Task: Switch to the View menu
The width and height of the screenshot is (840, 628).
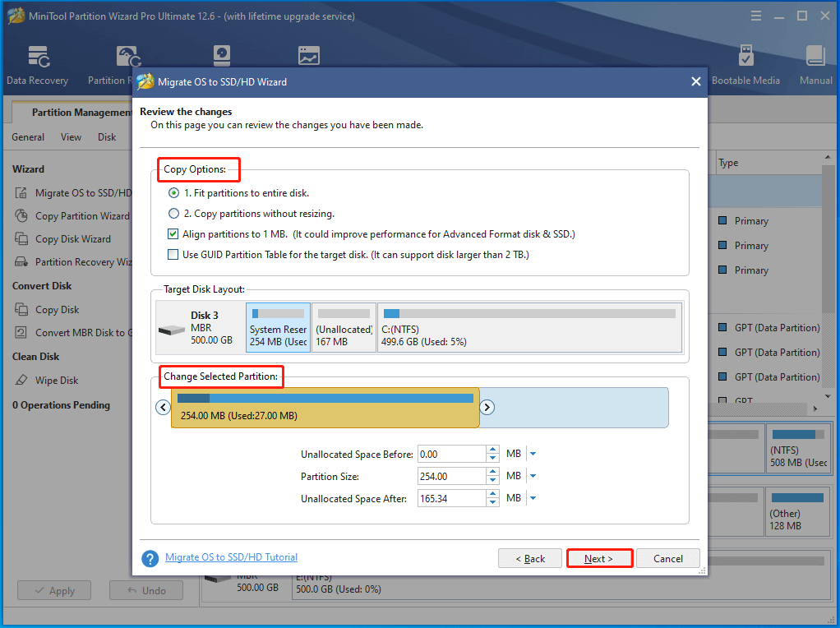Action: click(x=71, y=136)
